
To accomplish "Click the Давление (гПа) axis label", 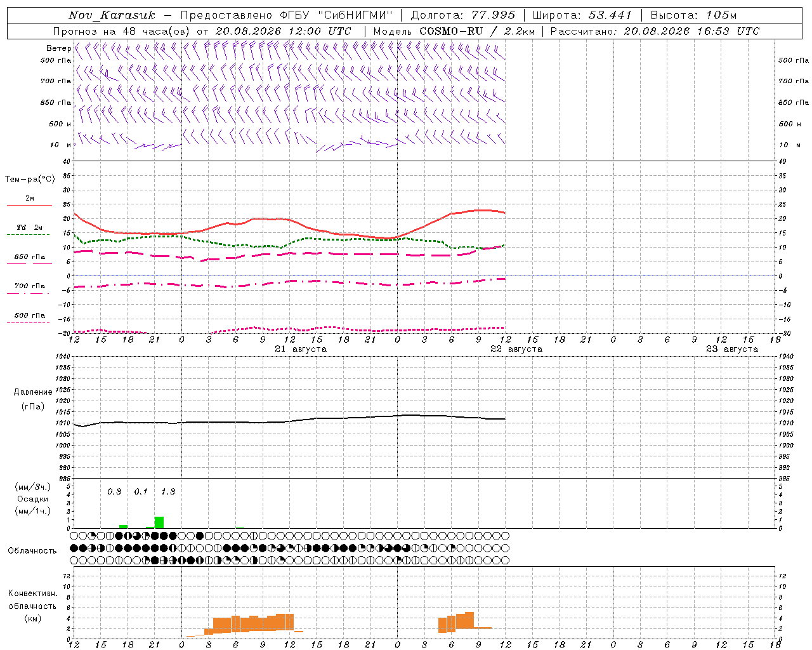I will [33, 399].
